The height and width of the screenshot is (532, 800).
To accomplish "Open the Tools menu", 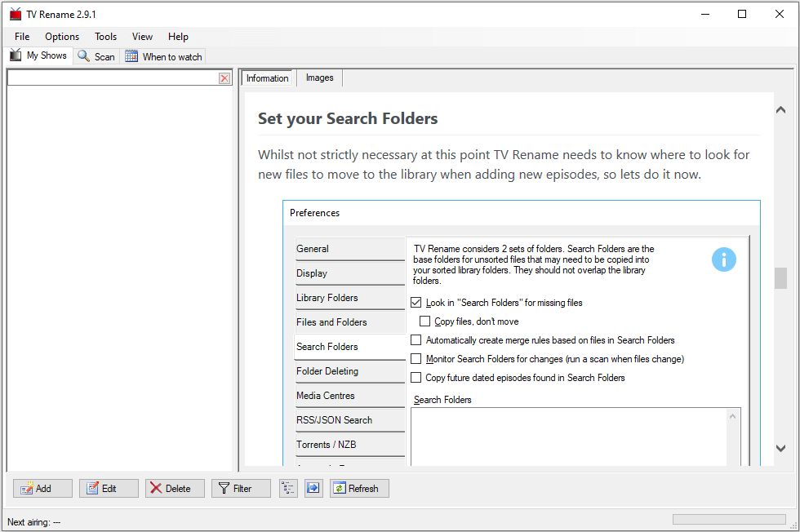I will pyautogui.click(x=105, y=37).
